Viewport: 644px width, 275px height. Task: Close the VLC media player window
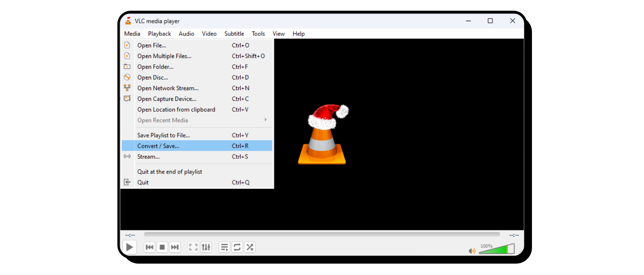click(x=513, y=21)
